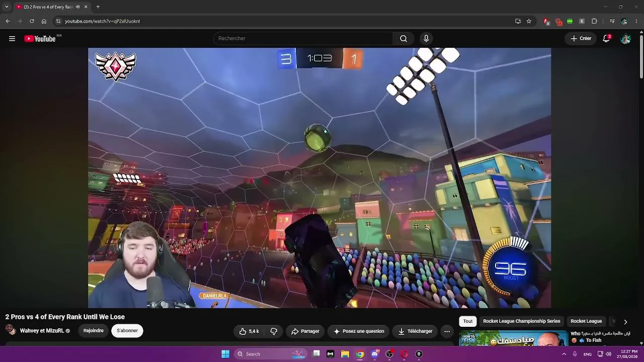Show hidden system tray icons
Viewport: 644px width, 362px height.
click(x=563, y=354)
